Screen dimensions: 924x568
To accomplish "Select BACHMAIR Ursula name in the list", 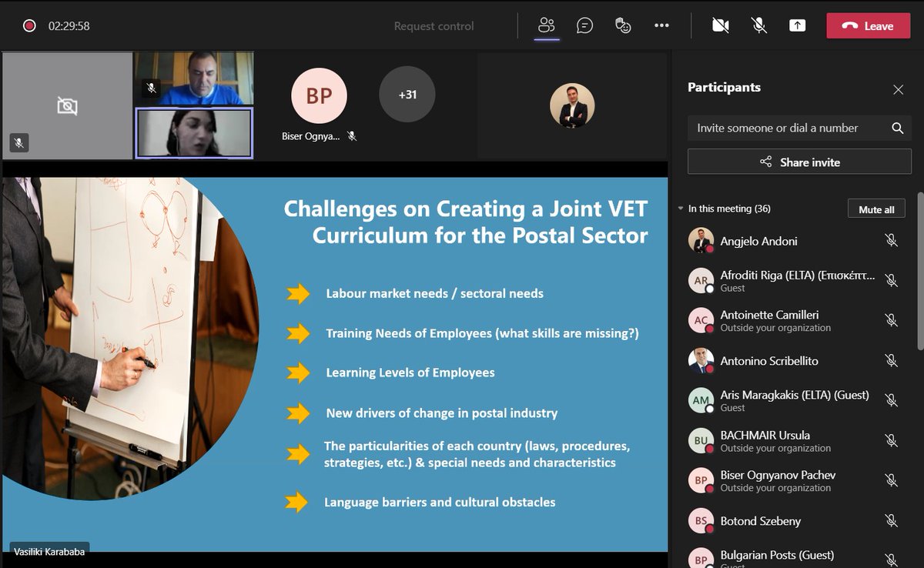I will (x=765, y=435).
